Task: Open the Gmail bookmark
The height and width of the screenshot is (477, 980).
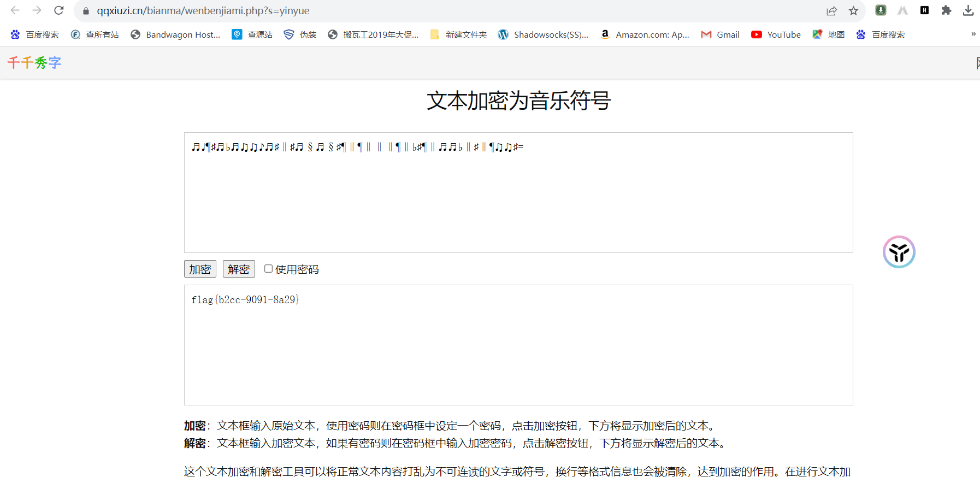Action: [x=720, y=34]
